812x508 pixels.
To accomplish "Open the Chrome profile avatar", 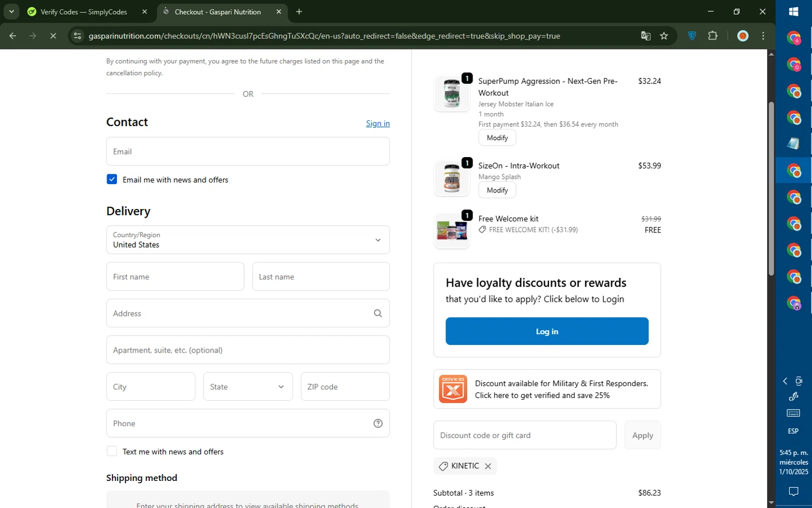I will (743, 36).
